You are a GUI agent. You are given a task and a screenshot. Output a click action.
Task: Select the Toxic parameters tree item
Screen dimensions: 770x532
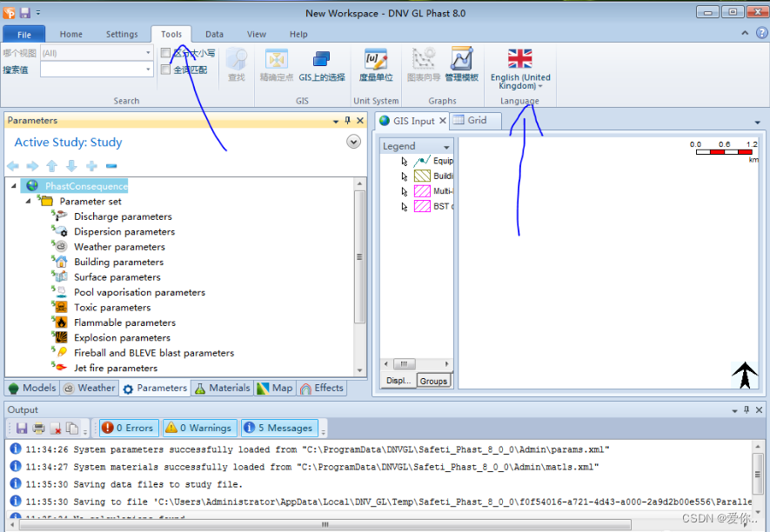coord(112,307)
